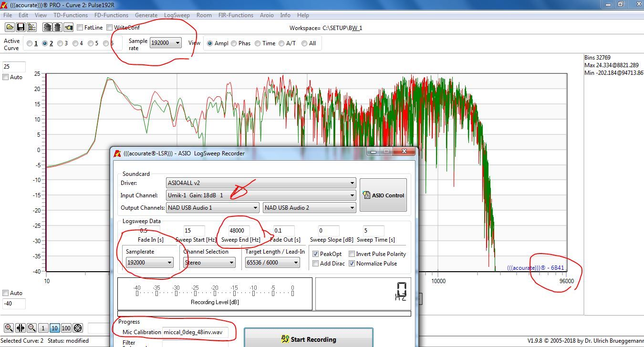Click the horizontal fit arrows icon
This screenshot has height=347, width=644.
pyautogui.click(x=20, y=328)
